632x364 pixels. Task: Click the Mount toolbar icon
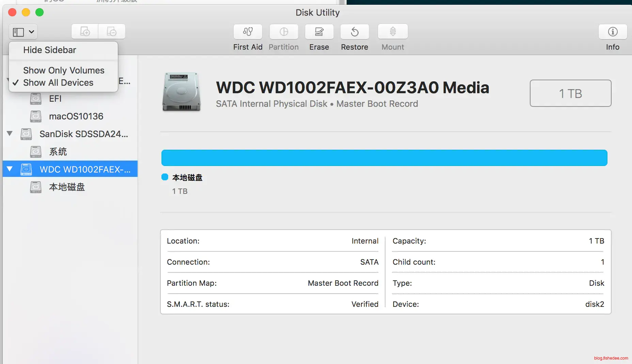point(393,32)
